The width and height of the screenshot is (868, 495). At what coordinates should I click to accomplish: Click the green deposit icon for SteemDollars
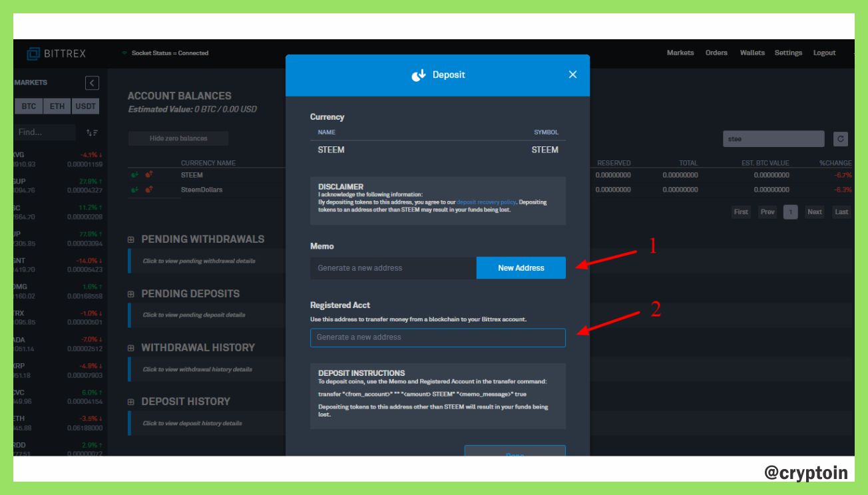click(134, 190)
